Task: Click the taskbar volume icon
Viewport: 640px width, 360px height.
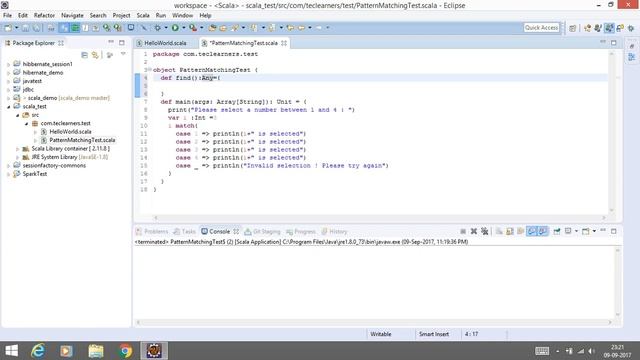Action: pyautogui.click(x=591, y=351)
